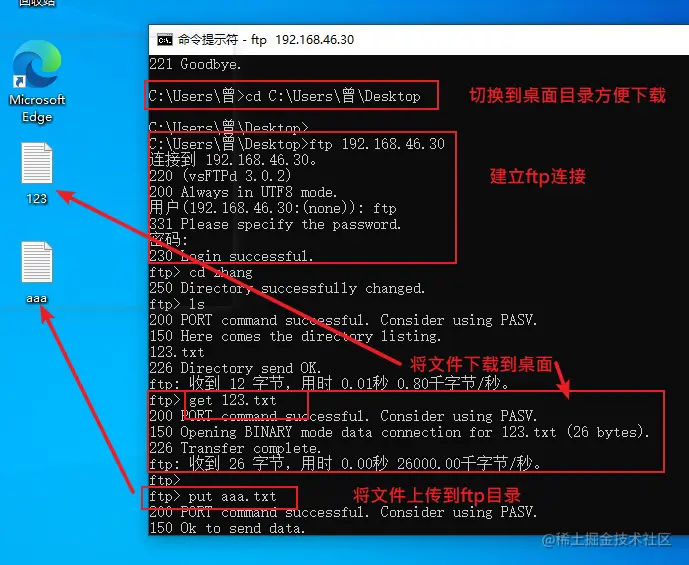Viewport: 689px width, 565px height.
Task: Click the "cd C:\Users\曾\Desktop" command line
Action: click(285, 96)
